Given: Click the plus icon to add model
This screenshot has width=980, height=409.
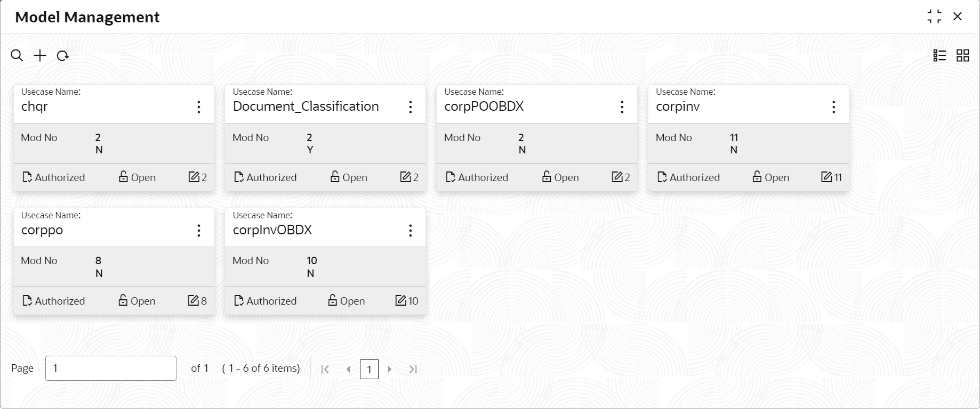Looking at the screenshot, I should [40, 55].
